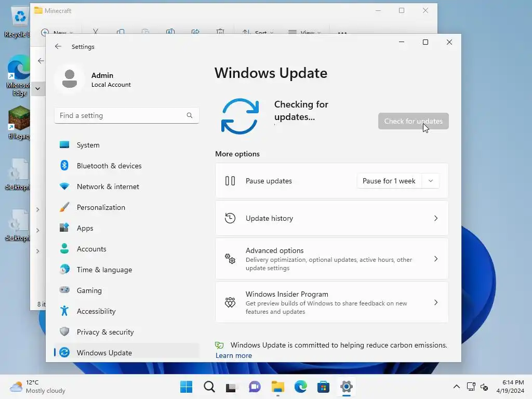Open Microsoft Store from taskbar

point(323,387)
